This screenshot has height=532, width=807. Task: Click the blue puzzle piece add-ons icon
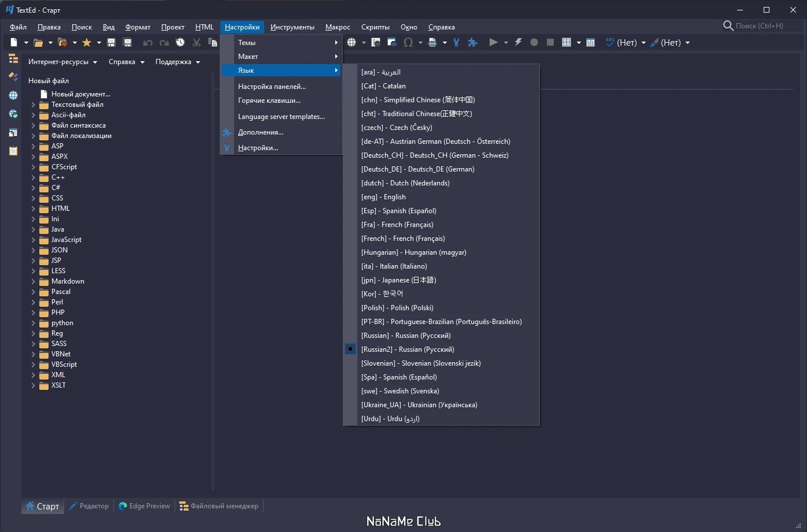pyautogui.click(x=473, y=42)
